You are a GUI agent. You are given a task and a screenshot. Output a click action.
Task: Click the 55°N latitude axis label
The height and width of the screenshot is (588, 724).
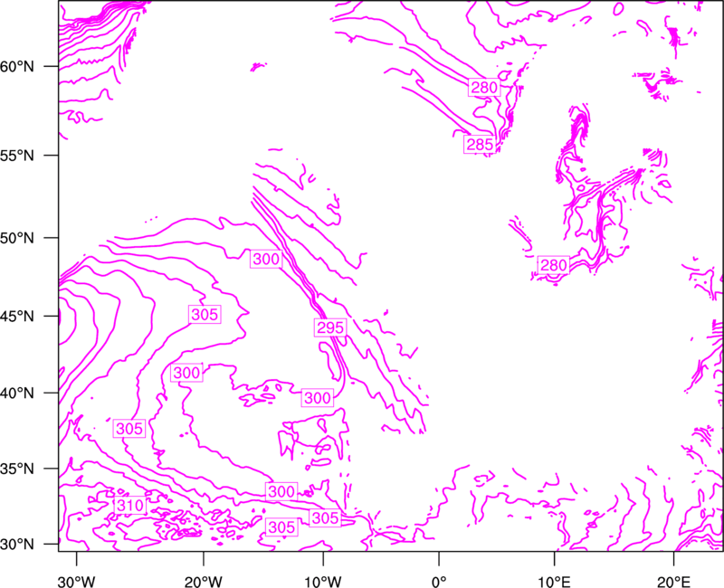click(x=17, y=155)
